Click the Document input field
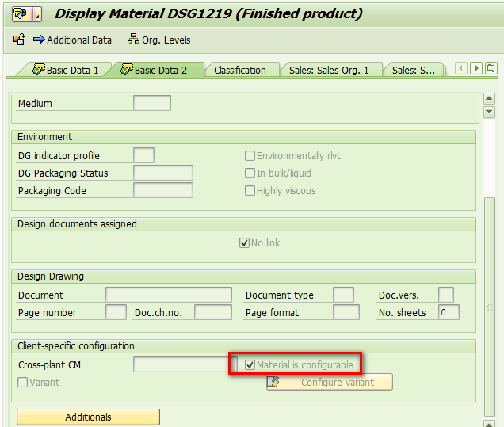Image resolution: width=504 pixels, height=427 pixels. tap(169, 295)
